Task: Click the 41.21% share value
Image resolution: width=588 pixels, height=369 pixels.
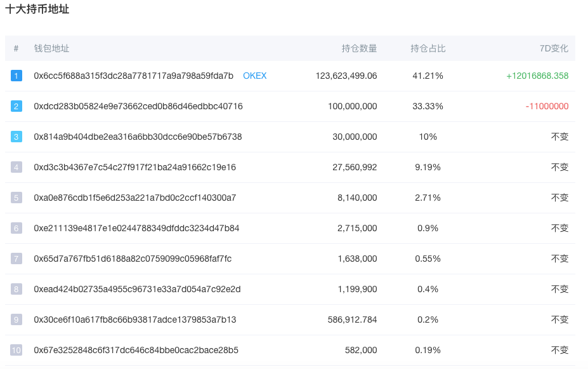Action: [428, 76]
